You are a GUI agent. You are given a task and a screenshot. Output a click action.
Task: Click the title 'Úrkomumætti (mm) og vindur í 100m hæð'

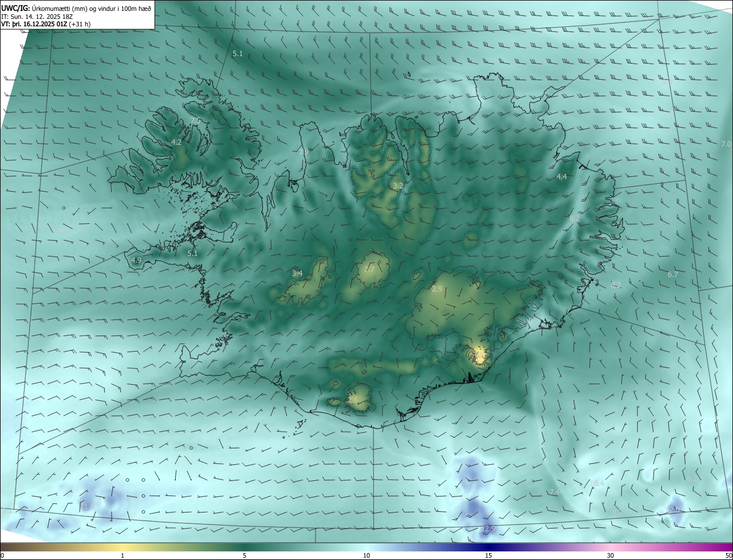click(x=92, y=7)
